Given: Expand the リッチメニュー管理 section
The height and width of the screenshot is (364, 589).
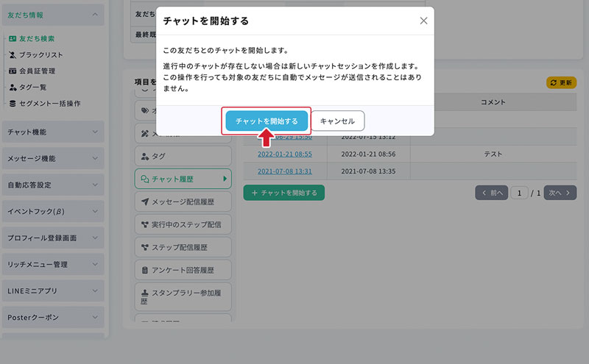Looking at the screenshot, I should 52,264.
